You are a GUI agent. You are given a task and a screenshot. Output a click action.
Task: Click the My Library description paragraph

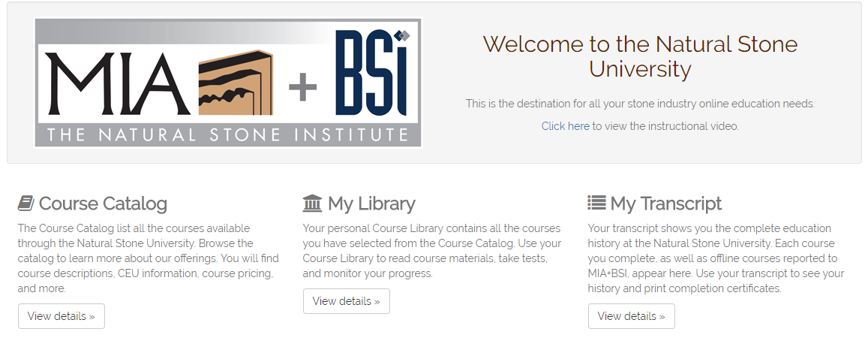[x=432, y=251]
